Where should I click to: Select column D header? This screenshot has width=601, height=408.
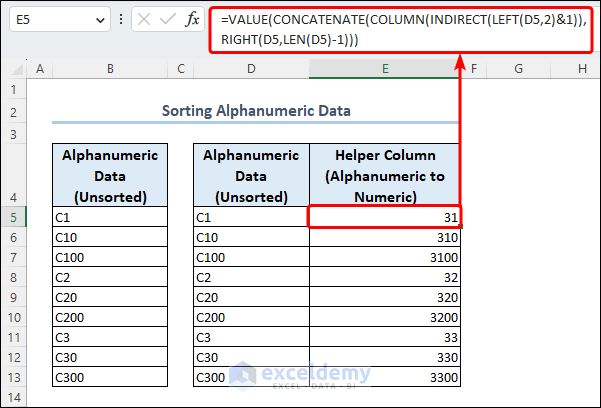(251, 69)
